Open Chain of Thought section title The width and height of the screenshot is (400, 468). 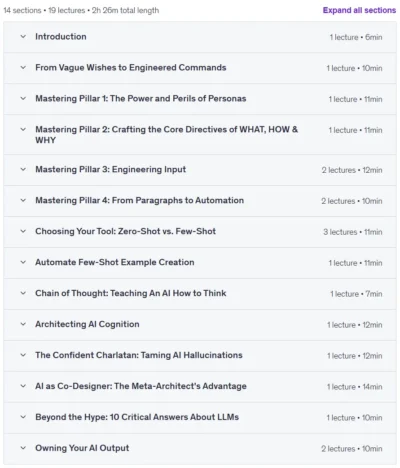[x=131, y=293]
